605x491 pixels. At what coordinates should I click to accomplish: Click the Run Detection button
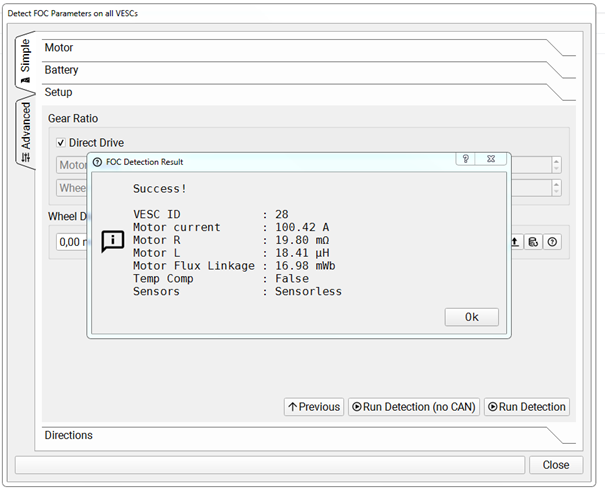click(x=527, y=407)
